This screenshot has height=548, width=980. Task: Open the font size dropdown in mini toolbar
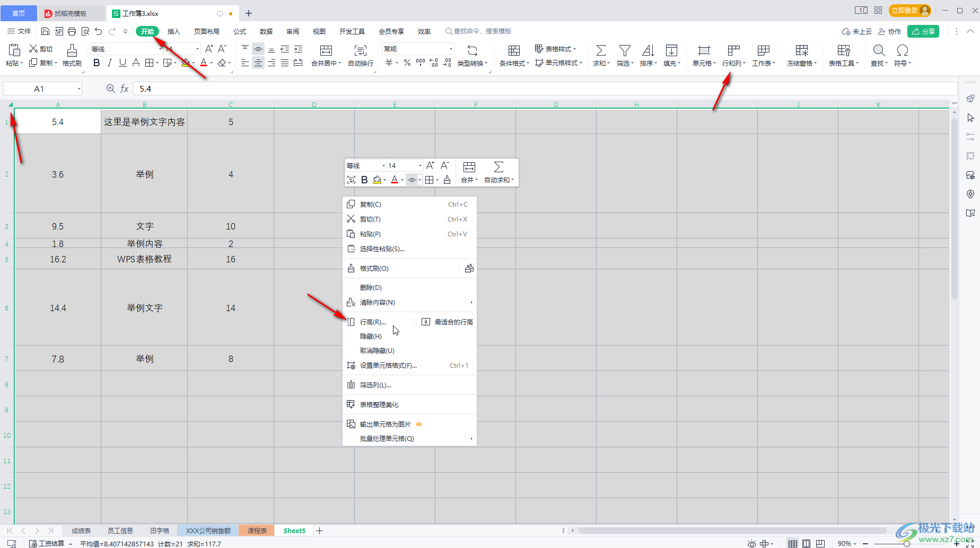[420, 166]
